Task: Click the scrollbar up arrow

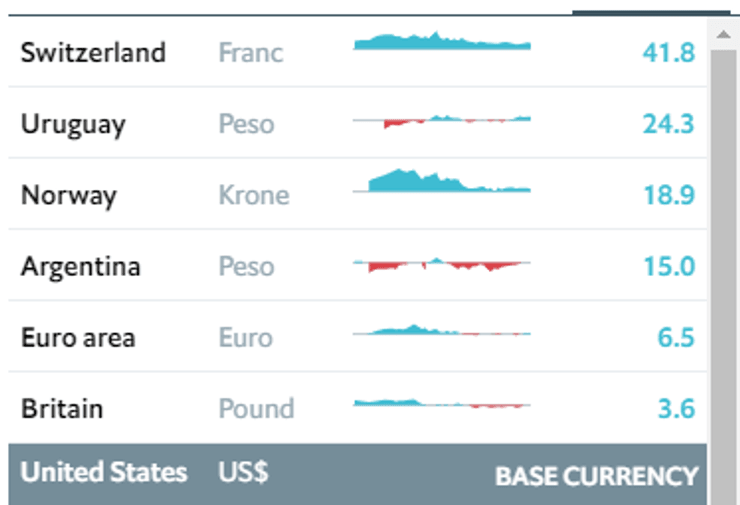Action: pos(723,34)
